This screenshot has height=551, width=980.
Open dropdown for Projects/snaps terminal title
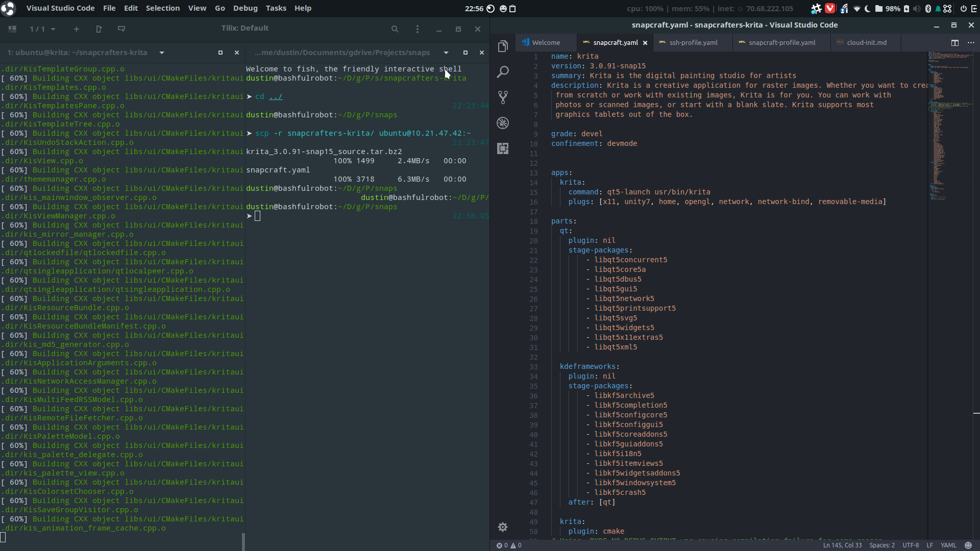click(446, 53)
